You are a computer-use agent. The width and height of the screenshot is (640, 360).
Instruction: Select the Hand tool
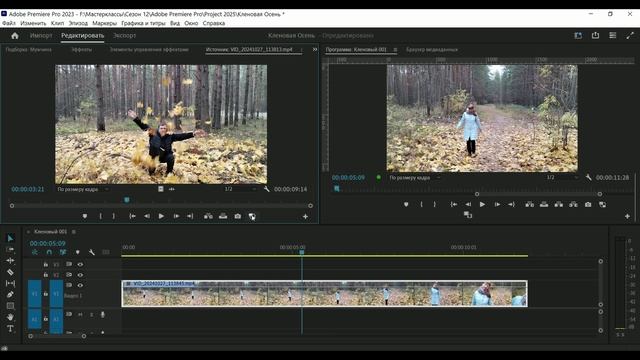(x=10, y=317)
